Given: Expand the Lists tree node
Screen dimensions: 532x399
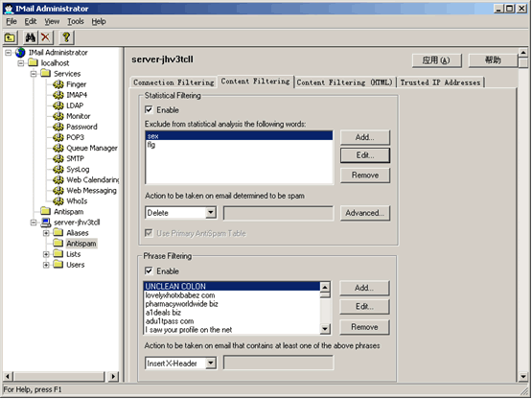Looking at the screenshot, I should click(x=46, y=254).
